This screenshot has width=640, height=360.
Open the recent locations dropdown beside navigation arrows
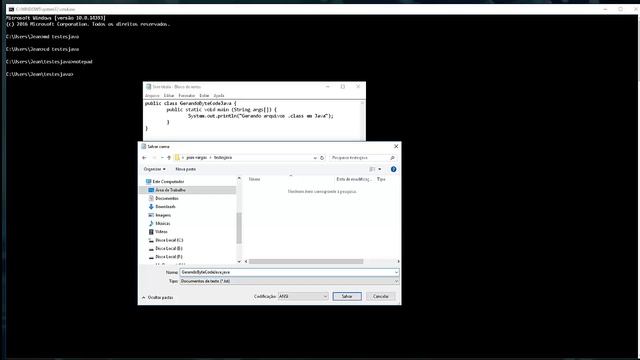[x=162, y=158]
